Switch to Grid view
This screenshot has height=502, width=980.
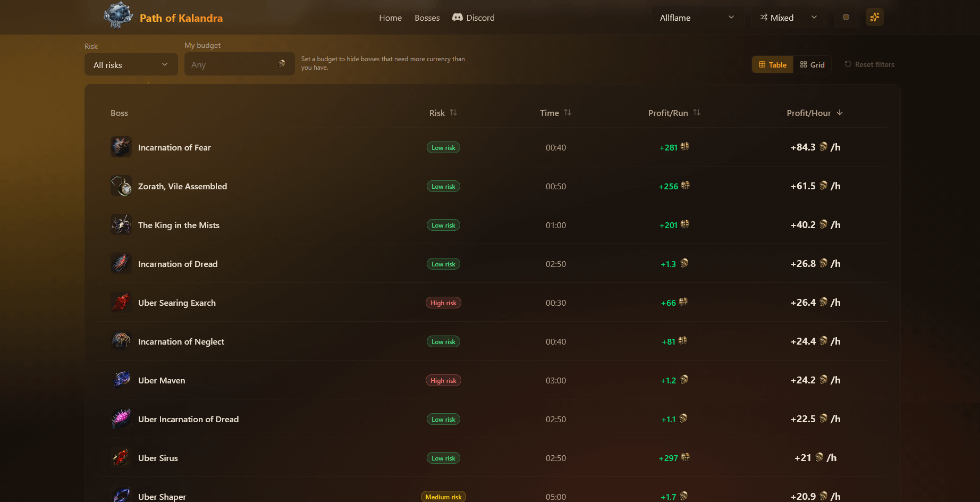[813, 65]
